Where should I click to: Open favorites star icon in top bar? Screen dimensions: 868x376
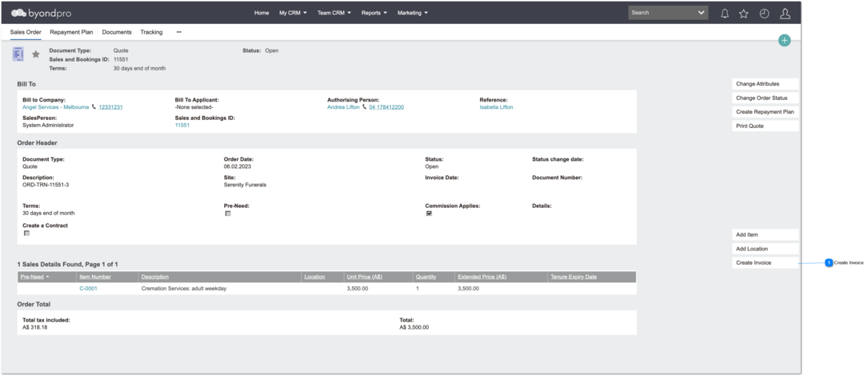743,14
